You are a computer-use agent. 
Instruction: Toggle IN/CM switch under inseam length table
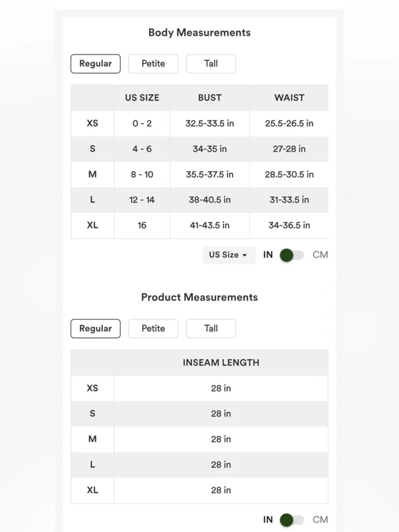point(292,520)
